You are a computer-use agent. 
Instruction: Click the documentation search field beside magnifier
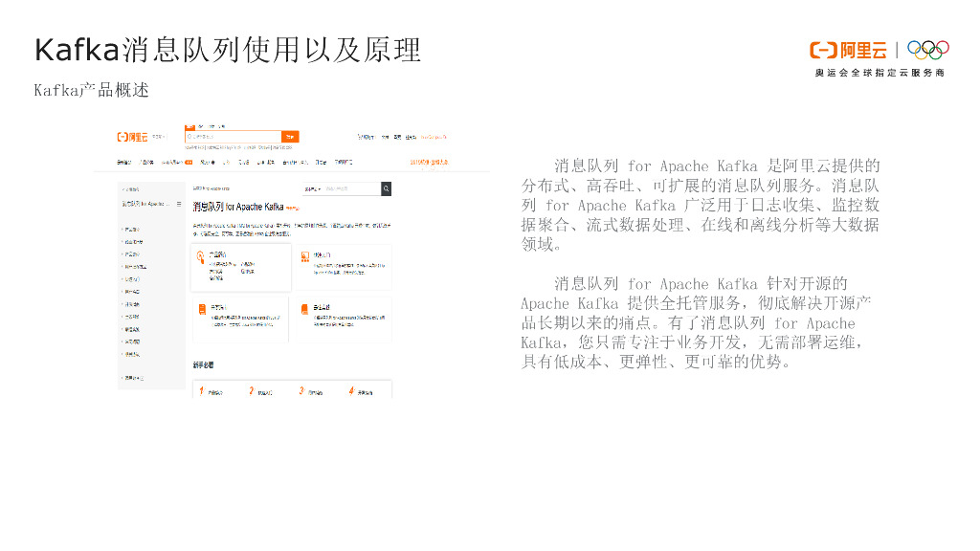pyautogui.click(x=352, y=188)
